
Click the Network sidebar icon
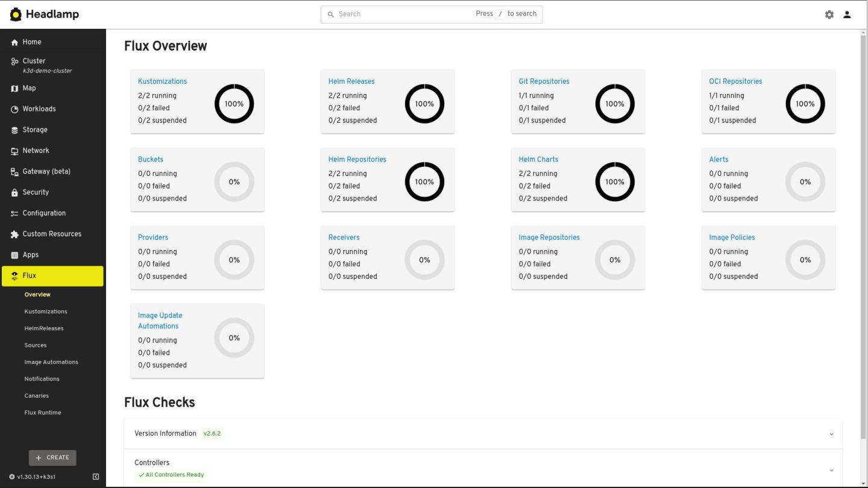click(x=14, y=151)
